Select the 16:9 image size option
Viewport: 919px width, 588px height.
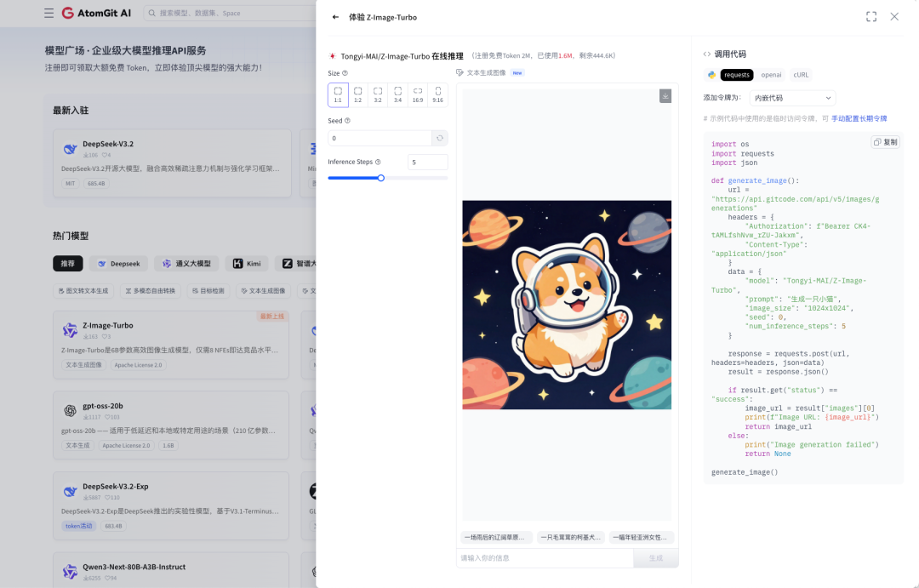(x=417, y=94)
